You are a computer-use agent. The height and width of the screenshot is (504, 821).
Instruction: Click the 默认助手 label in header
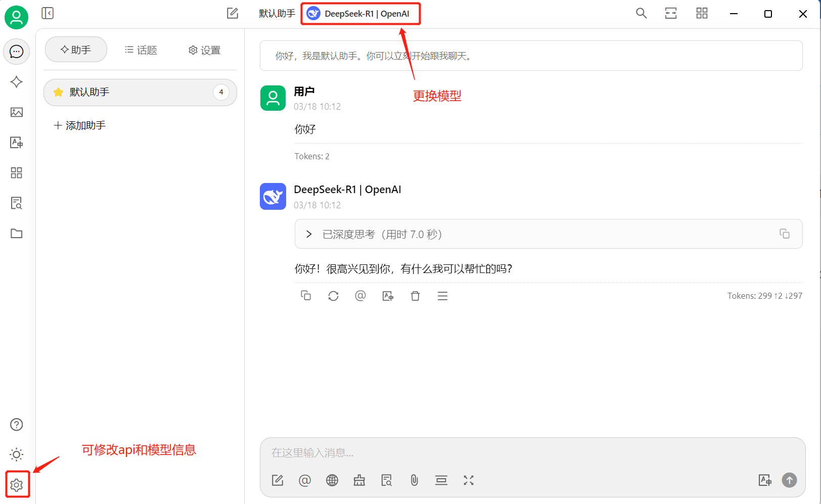click(277, 14)
